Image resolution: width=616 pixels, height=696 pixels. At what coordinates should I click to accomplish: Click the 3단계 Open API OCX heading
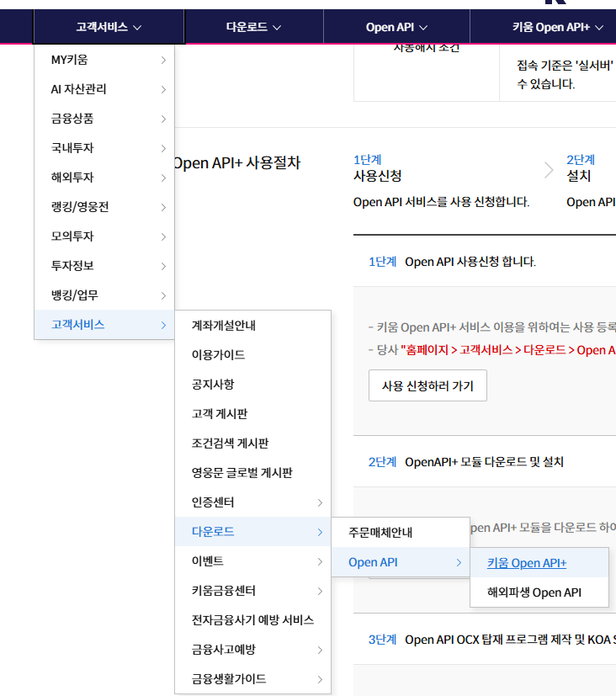(x=492, y=639)
